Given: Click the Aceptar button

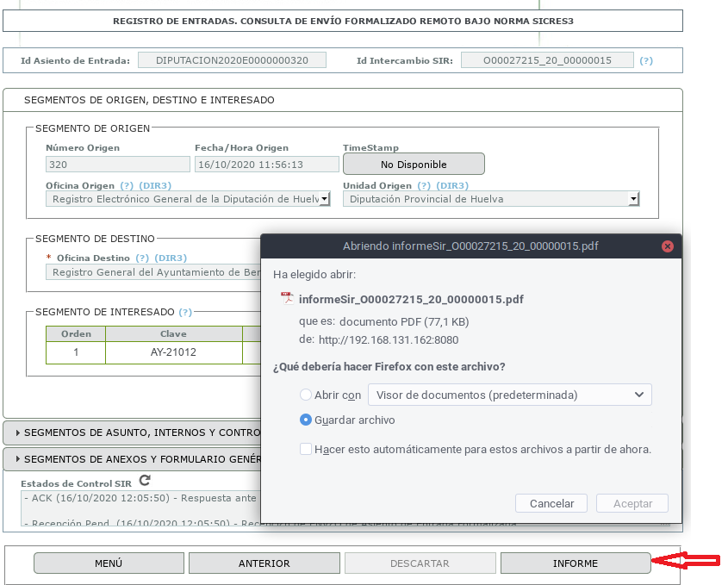Looking at the screenshot, I should 632,503.
